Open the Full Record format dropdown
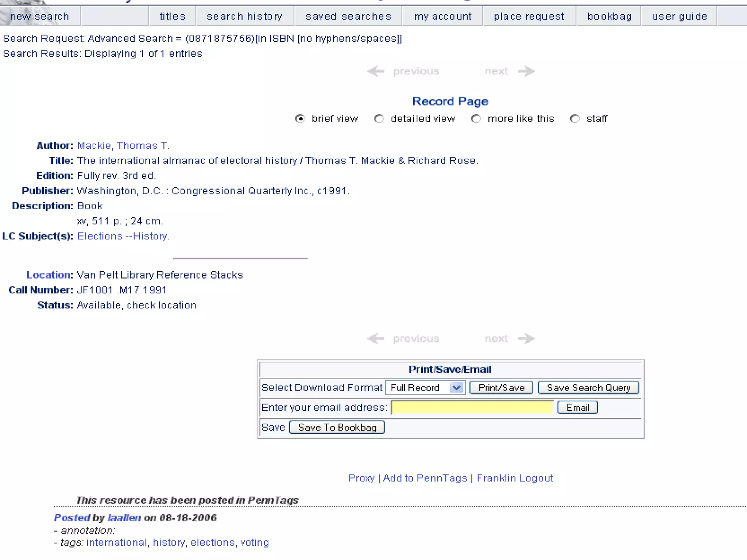 click(425, 388)
